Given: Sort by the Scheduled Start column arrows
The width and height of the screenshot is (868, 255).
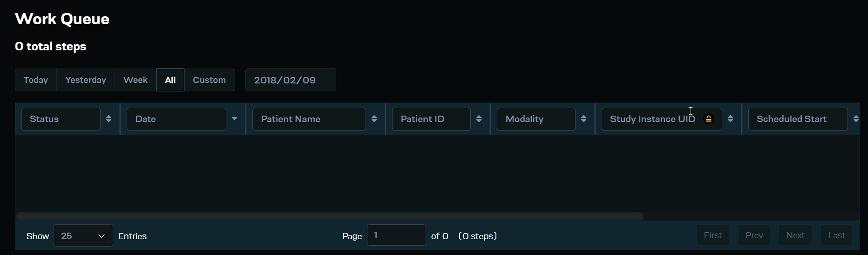Looking at the screenshot, I should point(856,119).
